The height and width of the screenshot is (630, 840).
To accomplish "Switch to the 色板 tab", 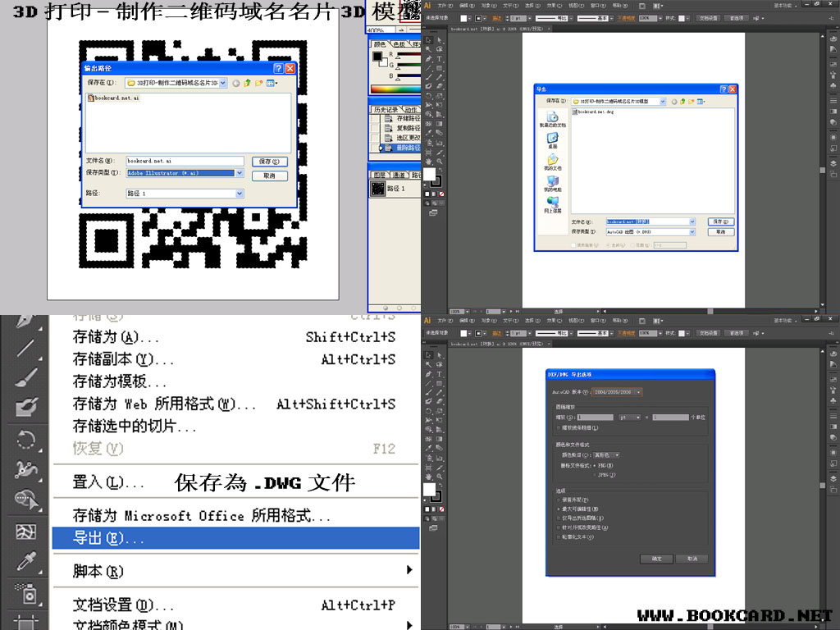I will click(x=401, y=44).
